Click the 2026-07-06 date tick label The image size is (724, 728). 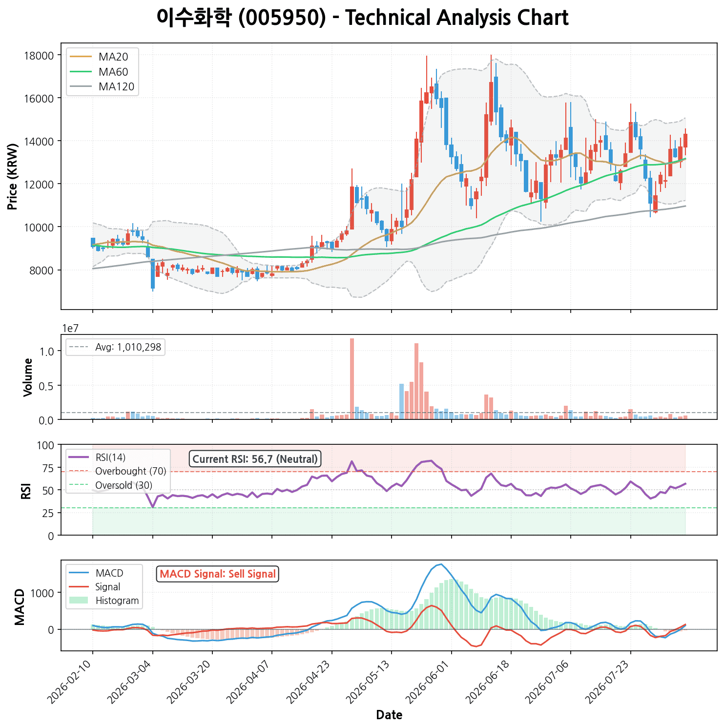[548, 681]
